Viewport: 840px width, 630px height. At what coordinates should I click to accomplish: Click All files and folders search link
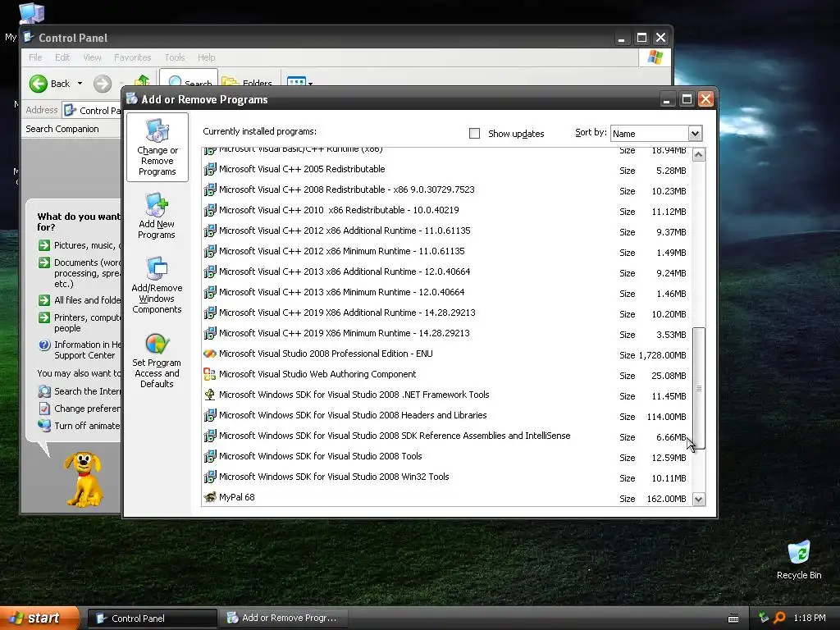pos(80,300)
